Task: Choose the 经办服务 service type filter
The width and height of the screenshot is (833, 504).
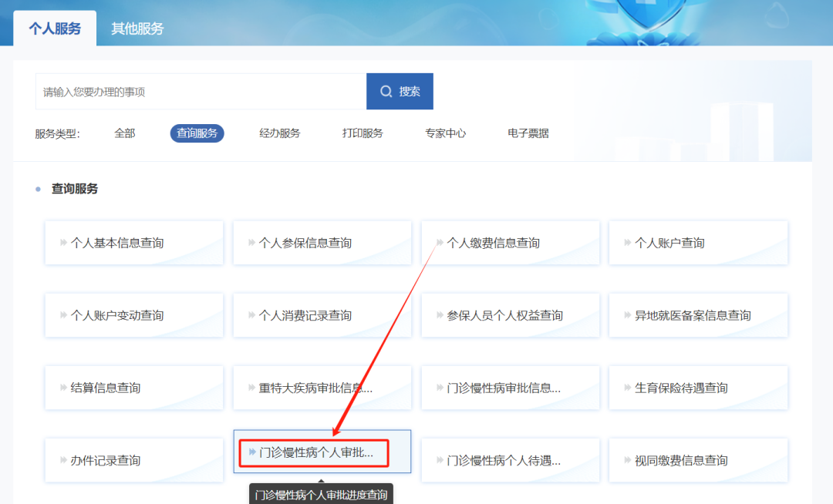Action: (279, 133)
